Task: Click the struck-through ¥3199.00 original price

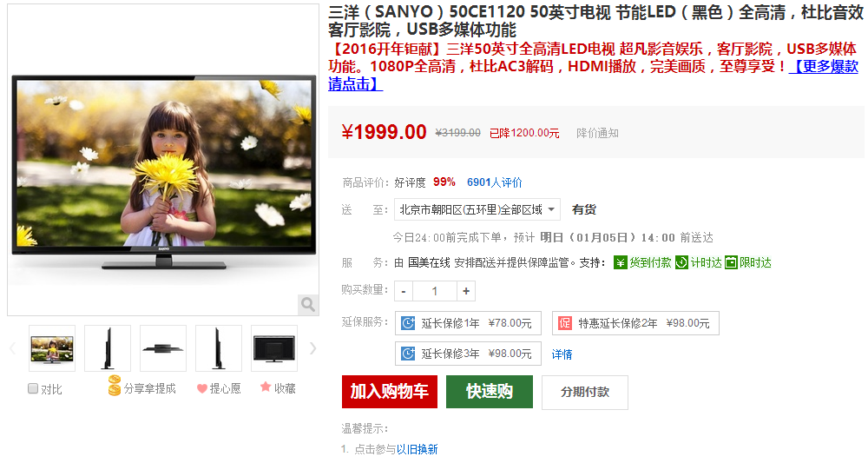Action: pyautogui.click(x=457, y=133)
